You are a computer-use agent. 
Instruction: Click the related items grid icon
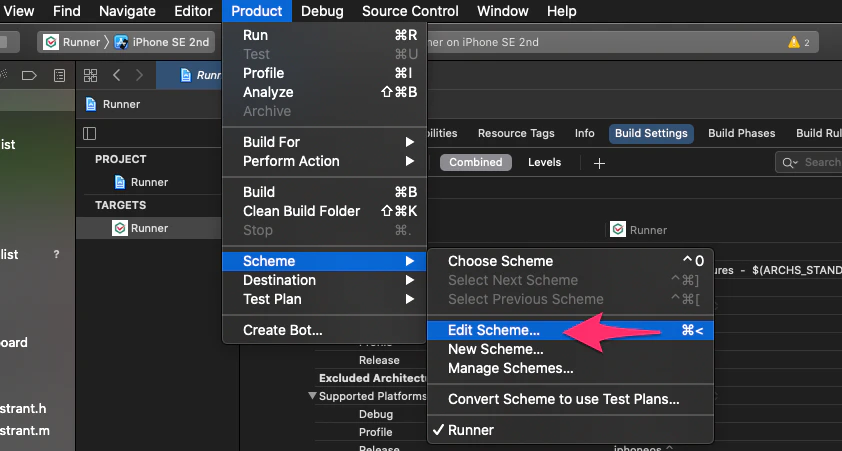(x=90, y=75)
